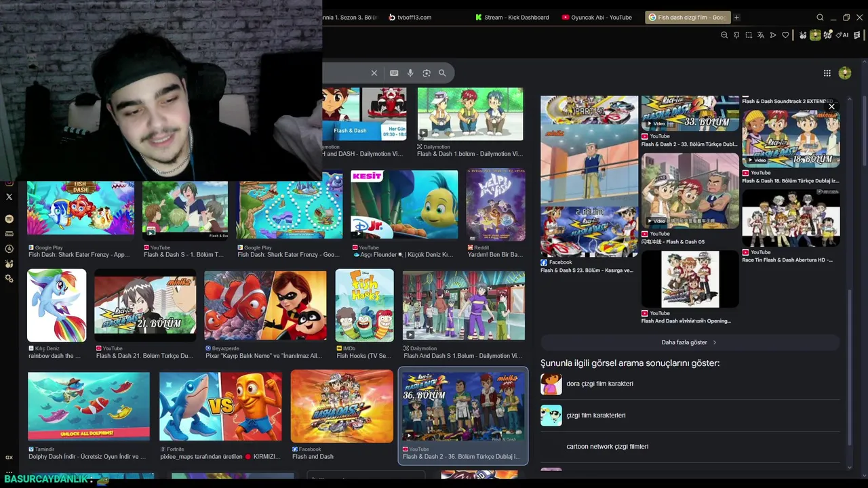This screenshot has height=488, width=868.
Task: Open the Google account profile picture
Action: point(845,73)
